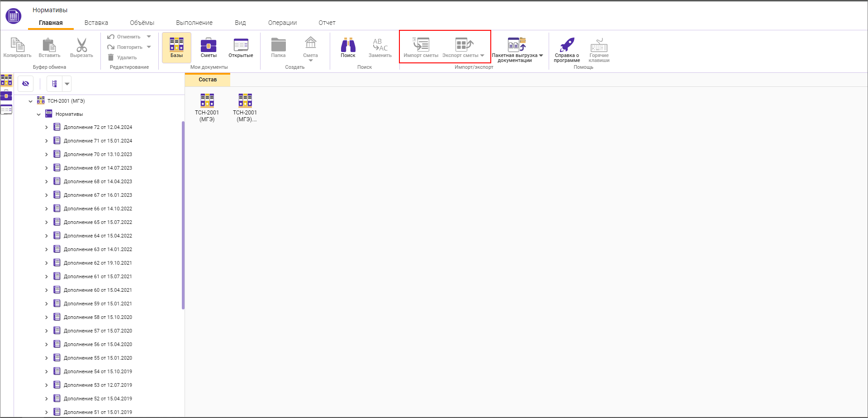868x418 pixels.
Task: Switch to the Вставка ribbon tab
Action: click(96, 23)
